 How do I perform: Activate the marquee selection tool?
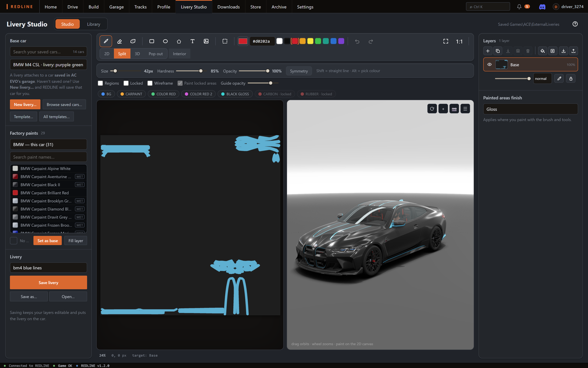coord(225,41)
